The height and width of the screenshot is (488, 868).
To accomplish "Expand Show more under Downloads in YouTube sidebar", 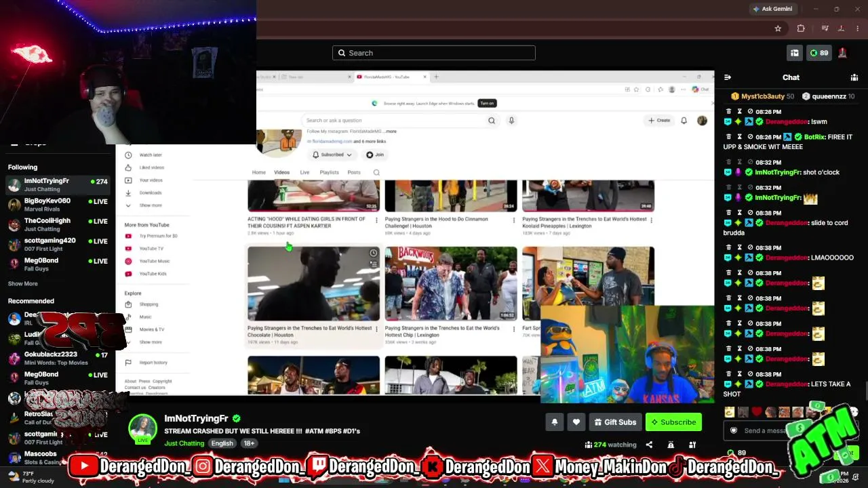I will [x=151, y=205].
